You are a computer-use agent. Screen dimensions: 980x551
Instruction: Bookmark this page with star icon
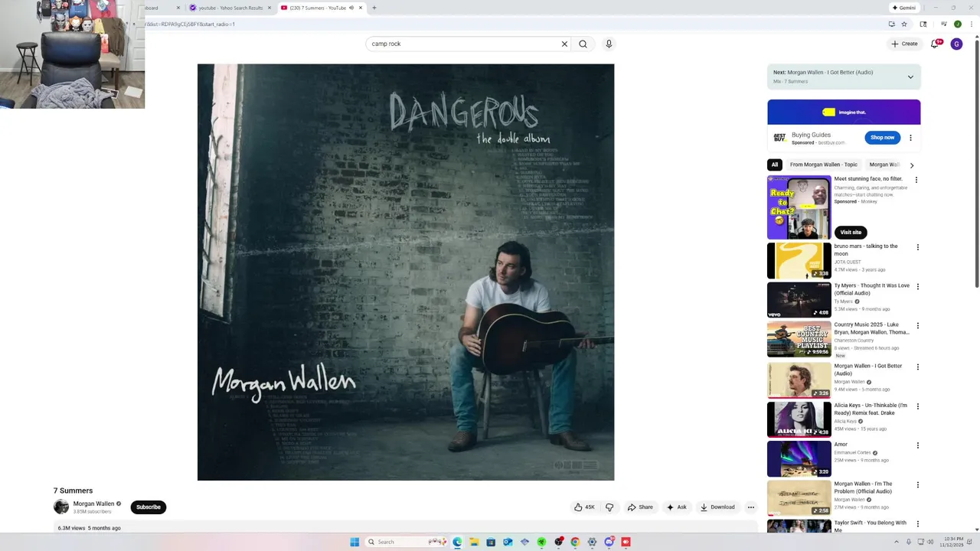[x=904, y=24]
